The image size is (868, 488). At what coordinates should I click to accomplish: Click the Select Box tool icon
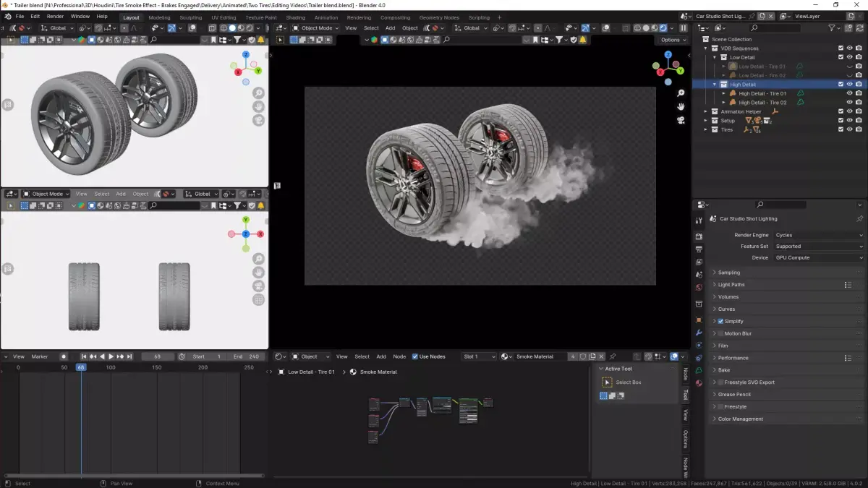coord(608,382)
